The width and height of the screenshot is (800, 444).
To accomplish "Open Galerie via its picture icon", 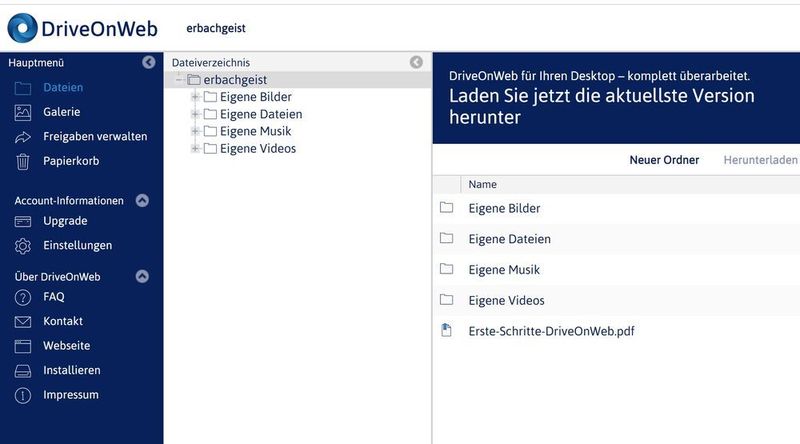I will point(22,112).
